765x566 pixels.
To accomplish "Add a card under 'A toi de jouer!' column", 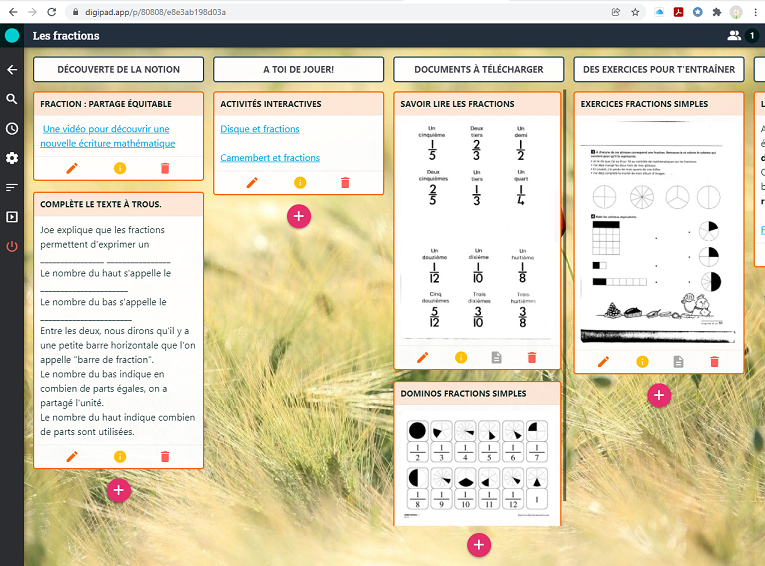I will (298, 215).
